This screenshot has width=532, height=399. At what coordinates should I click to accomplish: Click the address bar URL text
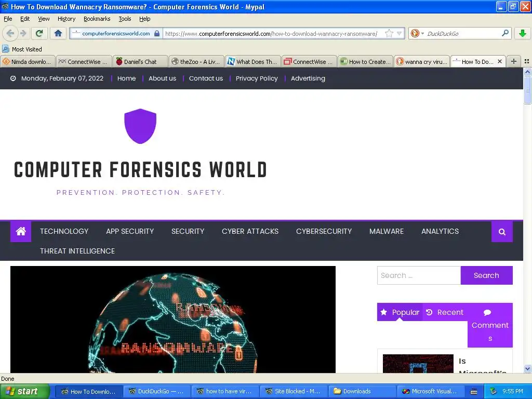tap(271, 34)
